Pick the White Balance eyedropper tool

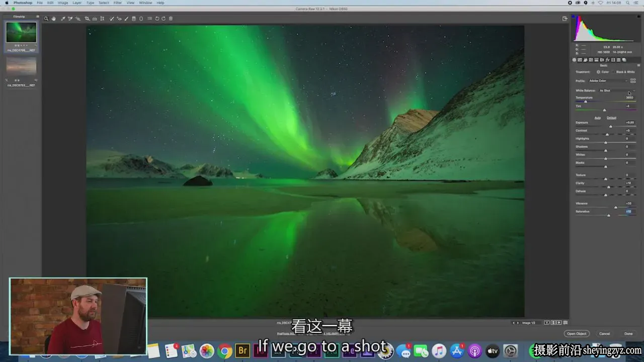(x=63, y=19)
